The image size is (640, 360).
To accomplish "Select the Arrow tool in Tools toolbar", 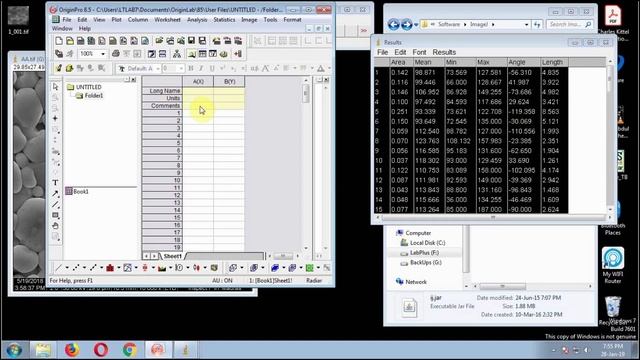I will click(x=56, y=193).
